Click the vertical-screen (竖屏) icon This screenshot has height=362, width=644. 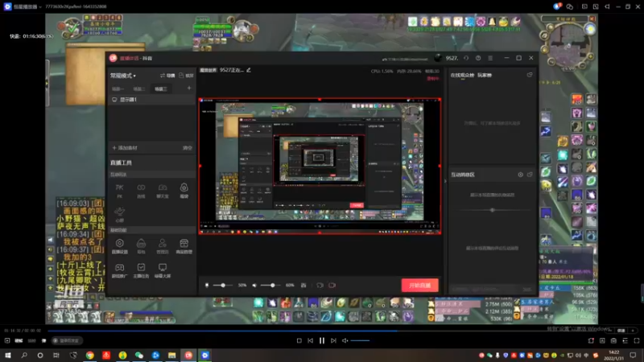(186, 76)
